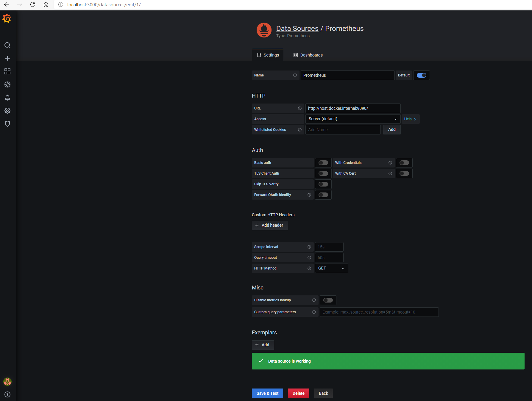Open the Dashboards grid icon in sidebar

click(7, 71)
